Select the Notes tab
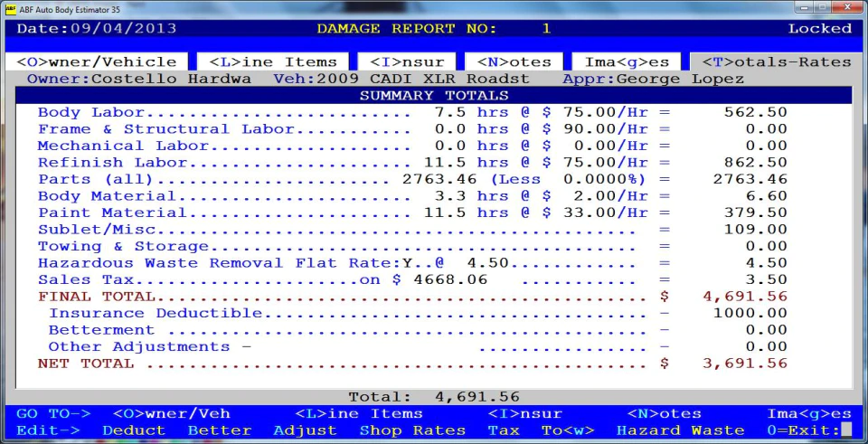Viewport: 868px width, 444px height. tap(513, 61)
